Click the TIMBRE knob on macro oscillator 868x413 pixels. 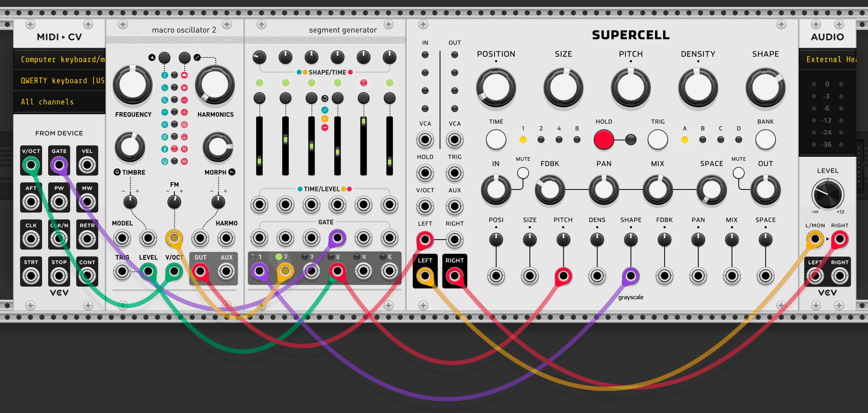tap(130, 147)
